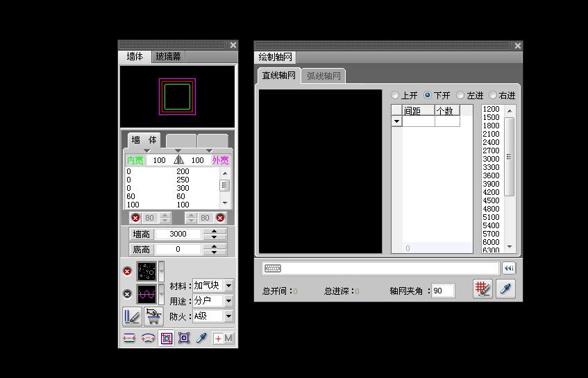This screenshot has height=378, width=588.
Task: Select the 60 / 60 width row
Action: click(x=172, y=196)
